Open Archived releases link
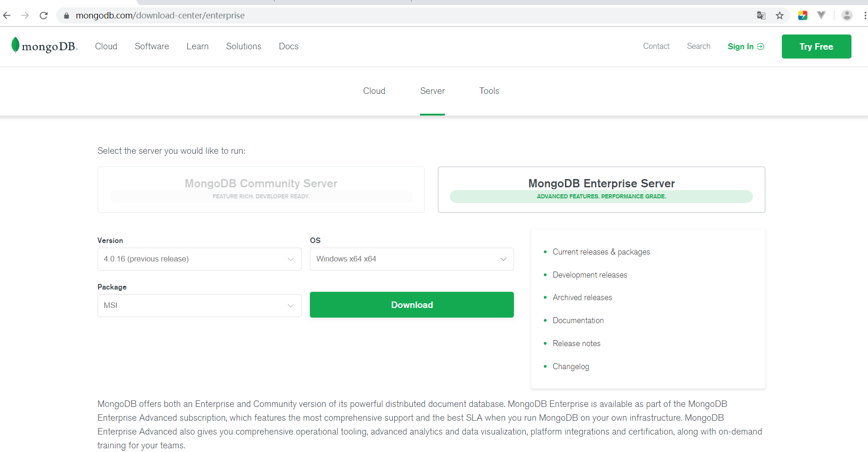Image resolution: width=868 pixels, height=452 pixels. (583, 297)
